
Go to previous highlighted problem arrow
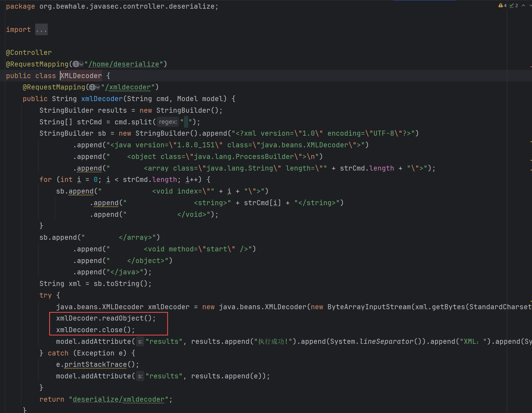[523, 6]
